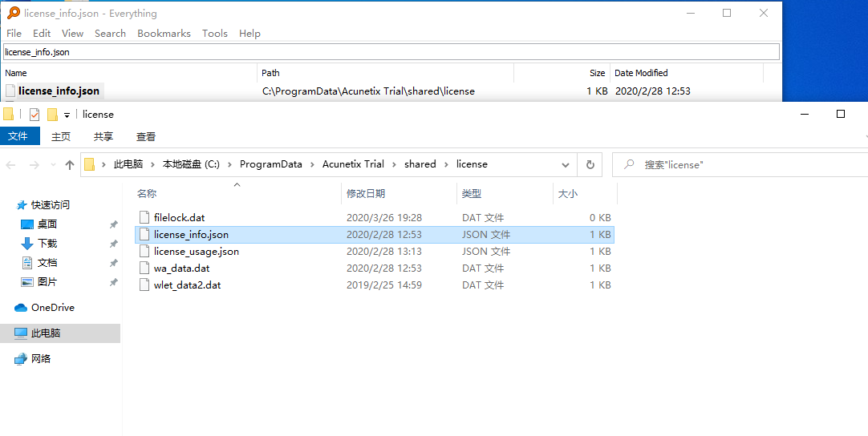Open 文档 in the navigation pane

(x=47, y=263)
